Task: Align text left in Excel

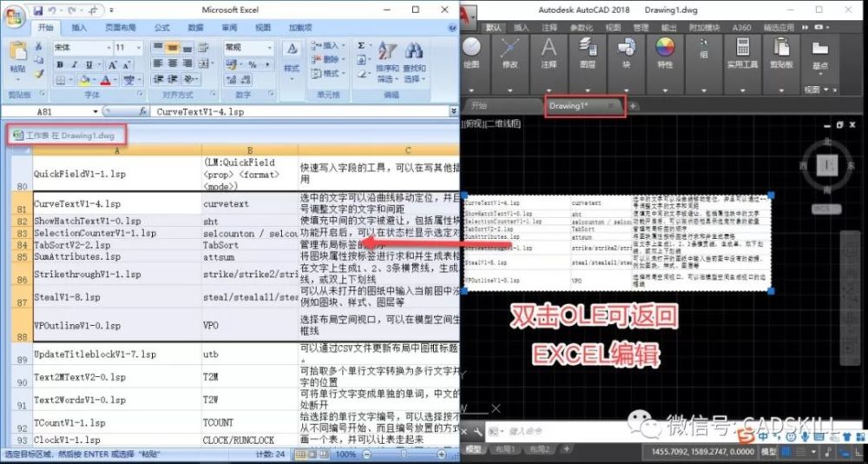Action: (x=158, y=63)
